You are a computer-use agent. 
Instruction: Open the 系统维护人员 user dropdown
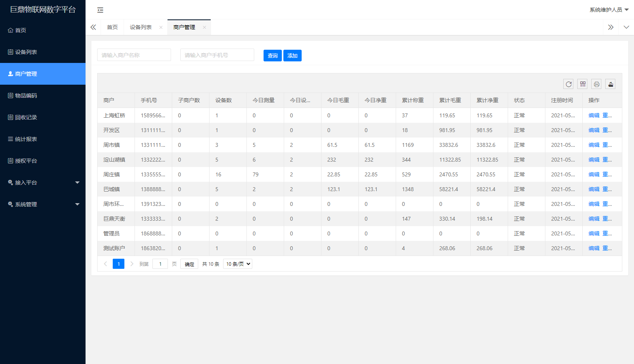(x=609, y=10)
